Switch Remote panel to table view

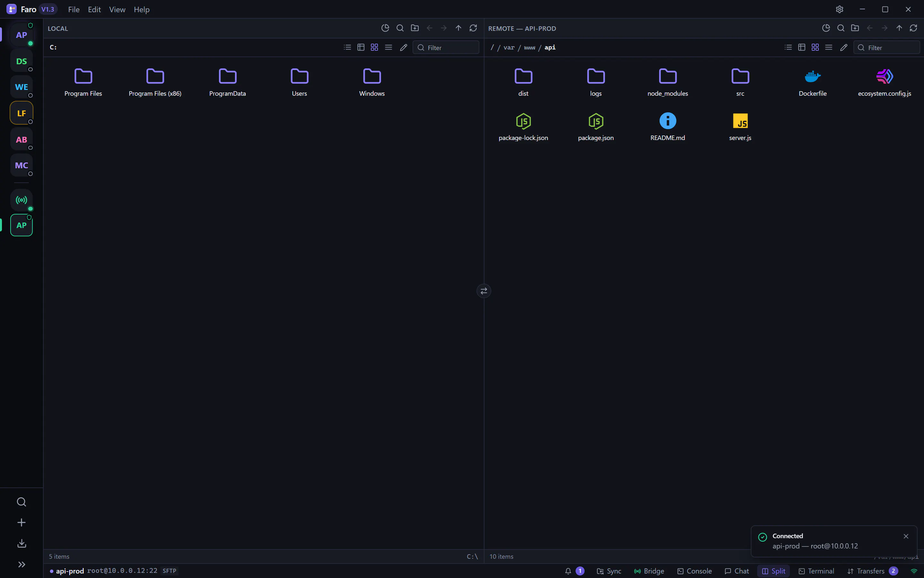(x=801, y=48)
